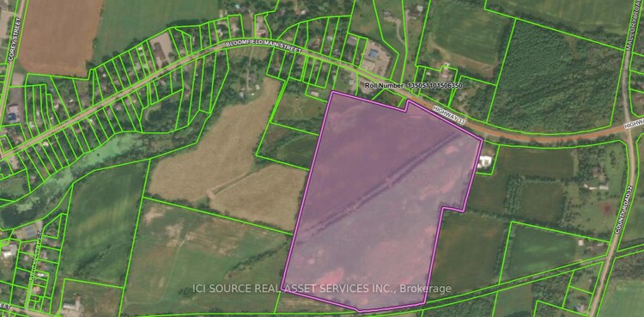644x317 pixels.
Task: Click the blue-roofed building near Highway 33
Action: pyautogui.click(x=373, y=54)
